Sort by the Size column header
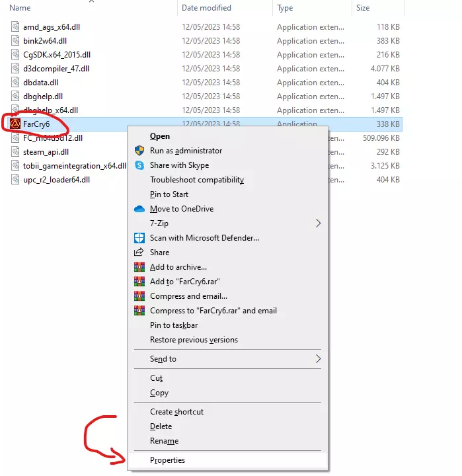The height and width of the screenshot is (476, 462). (x=363, y=7)
